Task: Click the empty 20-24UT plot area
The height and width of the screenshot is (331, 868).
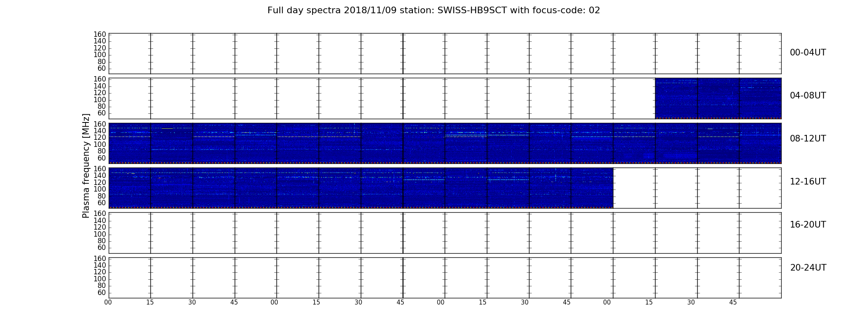Action: (445, 278)
